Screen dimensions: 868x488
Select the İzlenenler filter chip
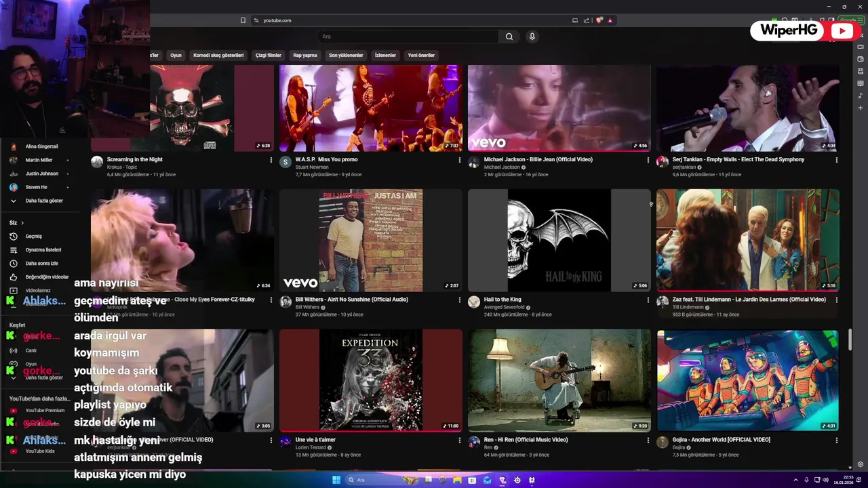pos(385,56)
